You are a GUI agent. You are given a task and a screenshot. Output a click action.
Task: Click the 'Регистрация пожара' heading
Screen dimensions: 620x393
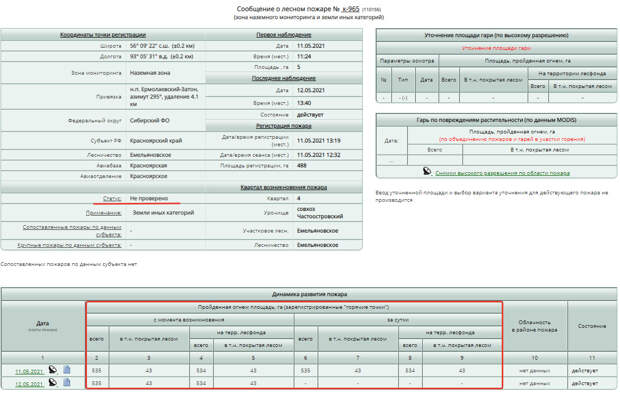coord(284,126)
